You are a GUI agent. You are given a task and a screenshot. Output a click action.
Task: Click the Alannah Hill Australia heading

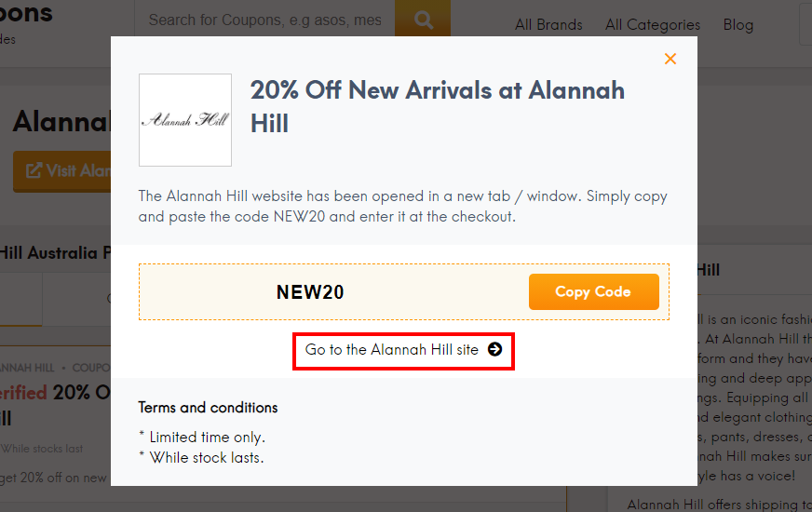point(56,252)
